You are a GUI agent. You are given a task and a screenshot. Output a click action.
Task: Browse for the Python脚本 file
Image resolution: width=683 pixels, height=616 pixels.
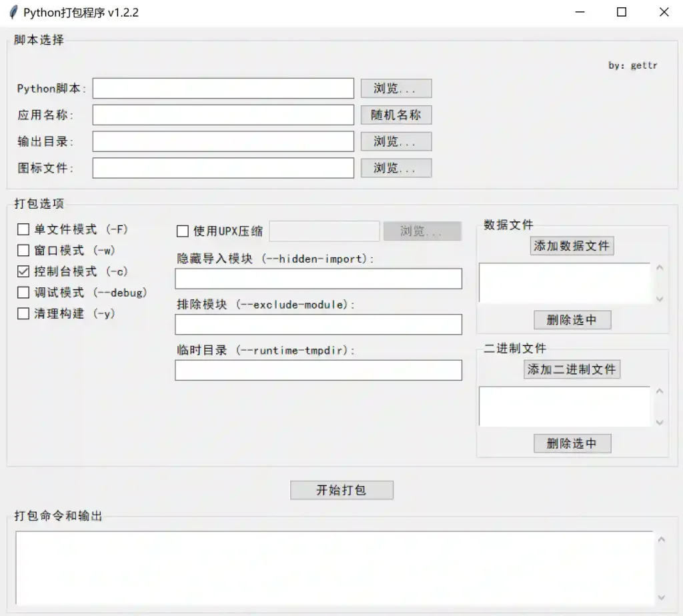396,89
